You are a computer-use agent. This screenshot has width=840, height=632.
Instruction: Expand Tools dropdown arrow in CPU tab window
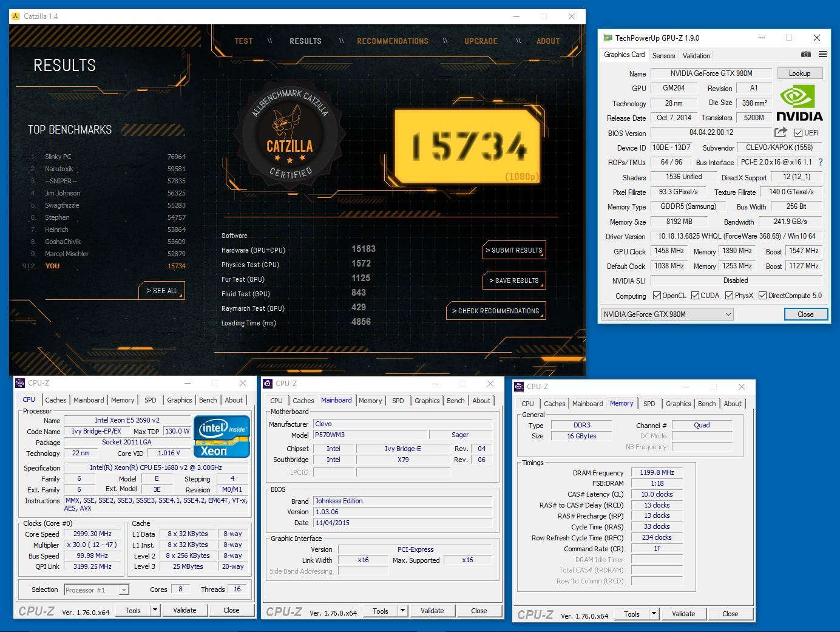155,610
